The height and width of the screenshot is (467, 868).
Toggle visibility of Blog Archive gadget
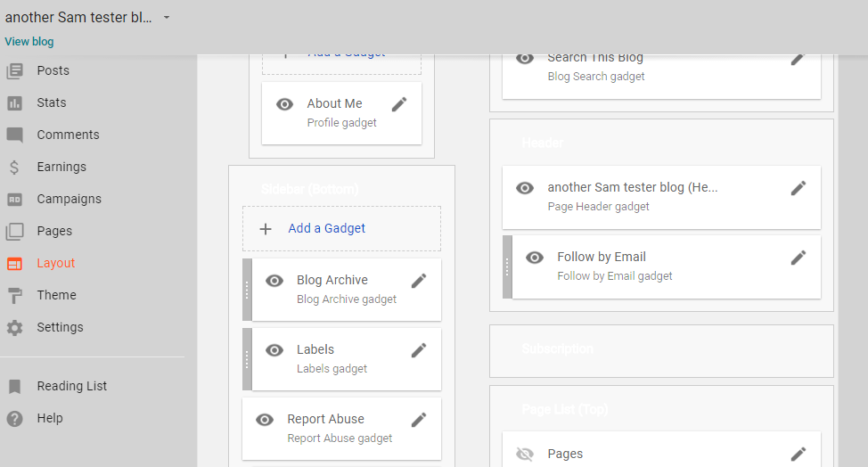(x=274, y=281)
